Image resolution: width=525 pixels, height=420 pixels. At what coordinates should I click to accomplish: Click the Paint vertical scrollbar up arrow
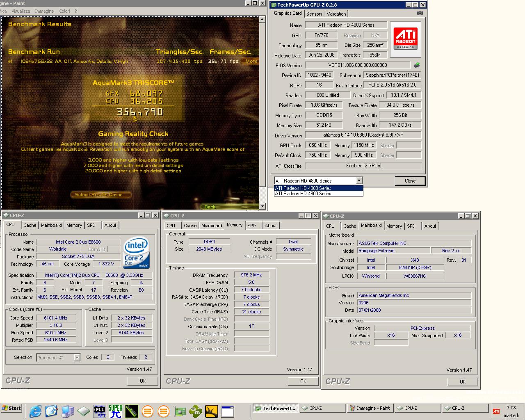(262, 19)
